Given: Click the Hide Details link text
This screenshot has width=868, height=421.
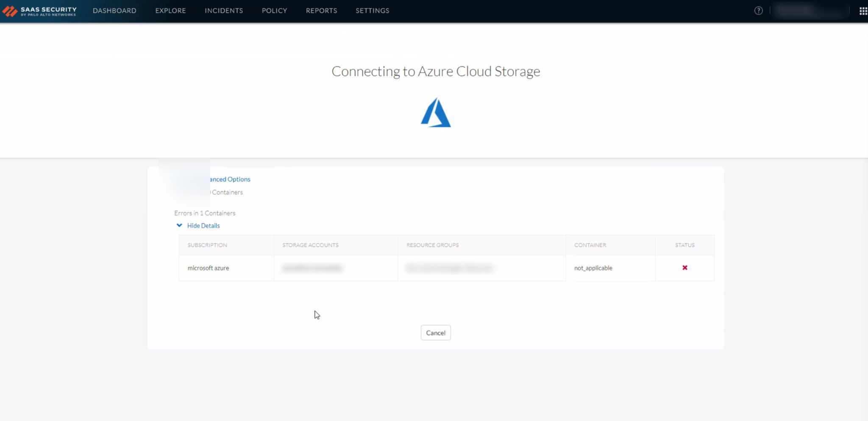Looking at the screenshot, I should (x=203, y=226).
